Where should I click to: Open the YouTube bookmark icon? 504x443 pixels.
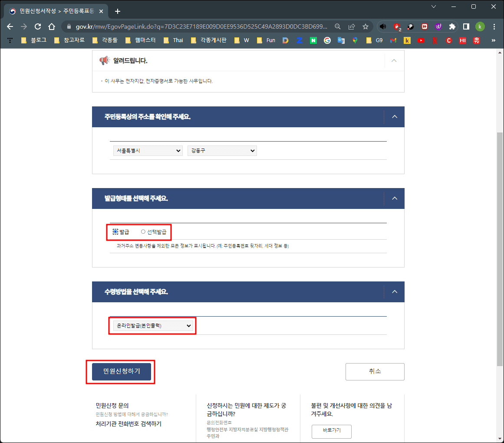click(421, 40)
